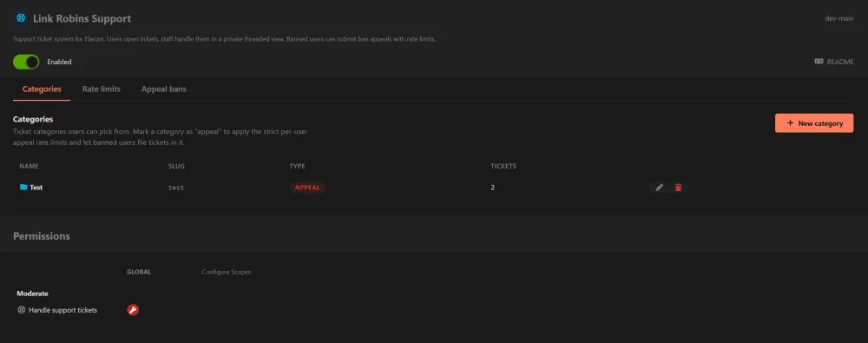Click the Handle support tickets permission label

coord(62,310)
